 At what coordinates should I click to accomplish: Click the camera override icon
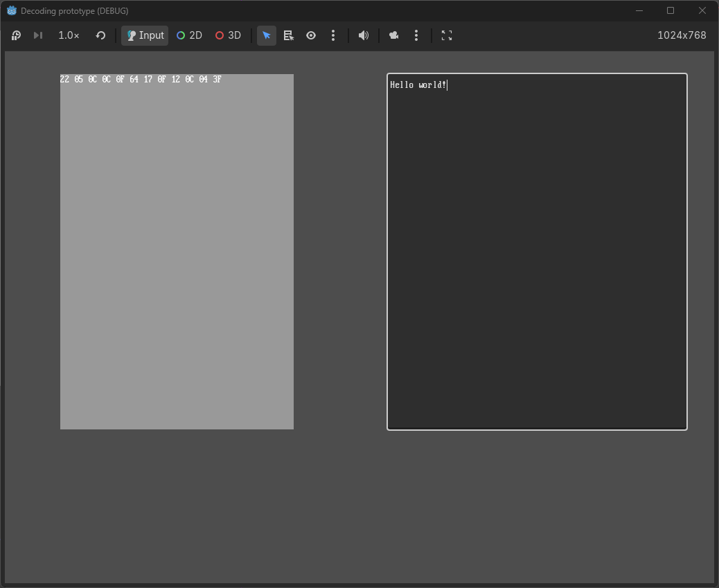(394, 35)
